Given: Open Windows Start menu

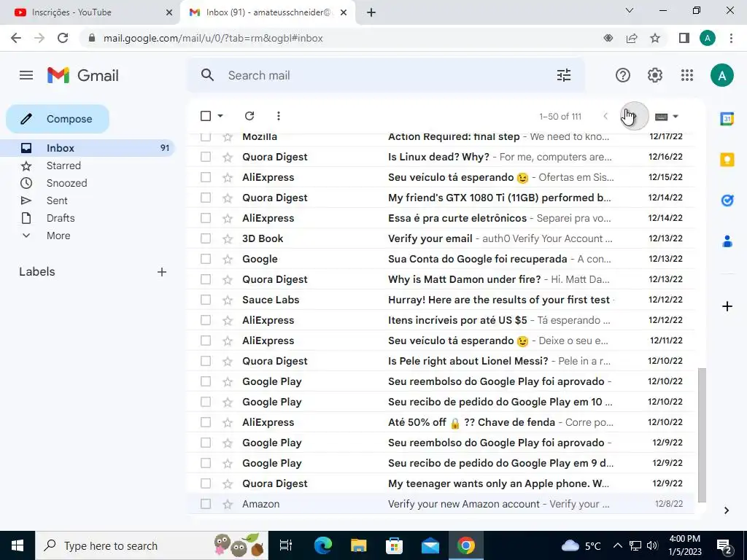Looking at the screenshot, I should (x=18, y=545).
